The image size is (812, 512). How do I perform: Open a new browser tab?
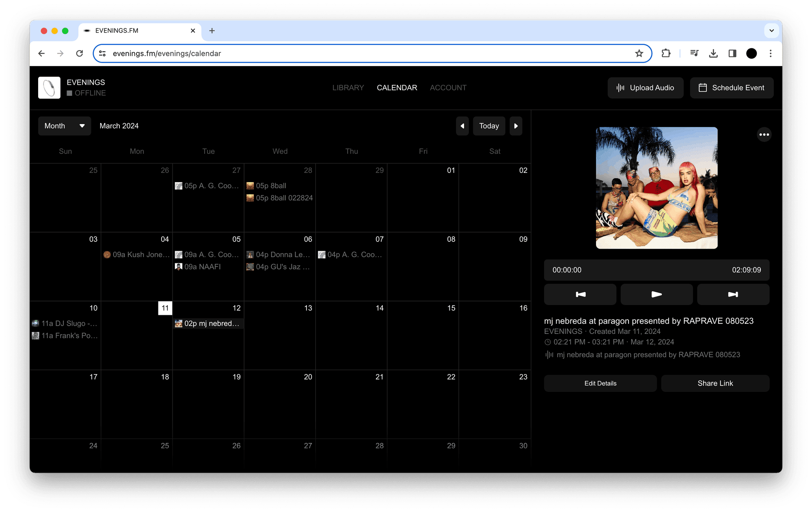212,31
